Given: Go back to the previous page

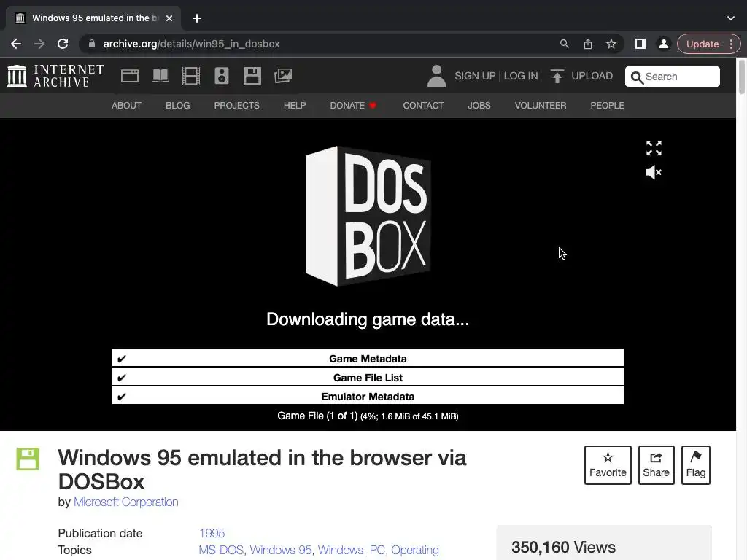Looking at the screenshot, I should (x=16, y=44).
